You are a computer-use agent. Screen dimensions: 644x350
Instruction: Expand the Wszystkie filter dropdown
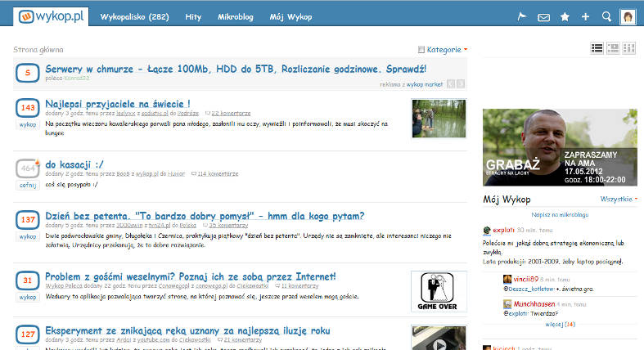tap(619, 199)
